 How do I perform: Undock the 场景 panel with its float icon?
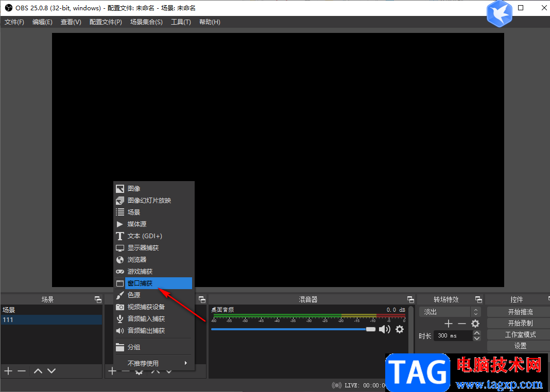coord(98,299)
